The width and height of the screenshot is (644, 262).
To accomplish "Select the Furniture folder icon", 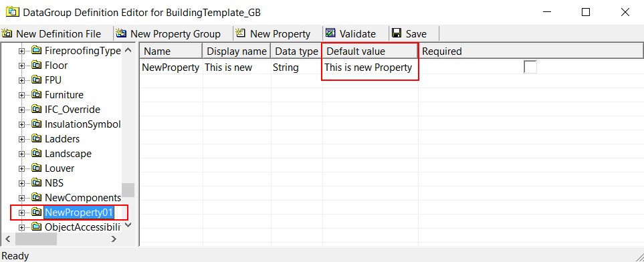I will tap(37, 95).
